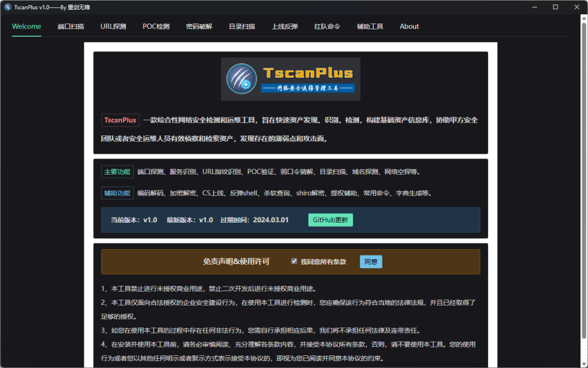Click the window title TscanPlus v1.0 text
588x368 pixels.
[x=52, y=7]
